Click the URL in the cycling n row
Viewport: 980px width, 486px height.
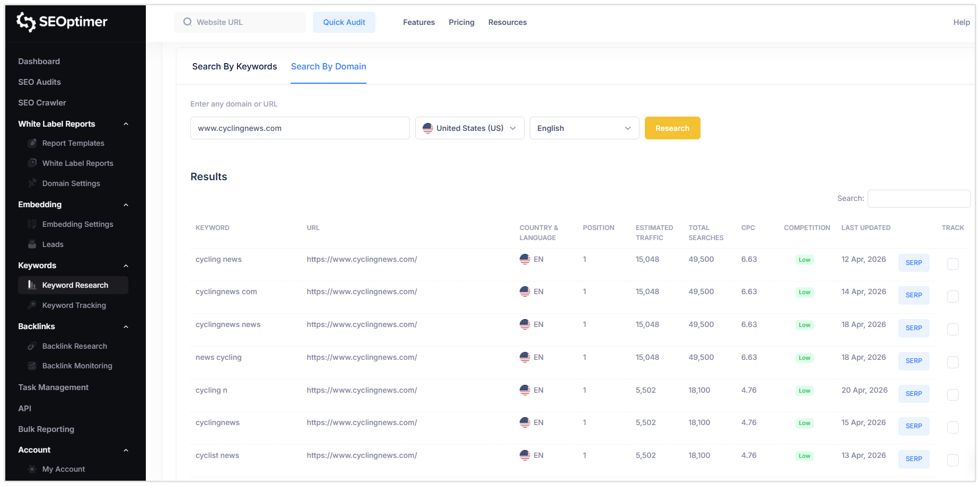pyautogui.click(x=362, y=390)
